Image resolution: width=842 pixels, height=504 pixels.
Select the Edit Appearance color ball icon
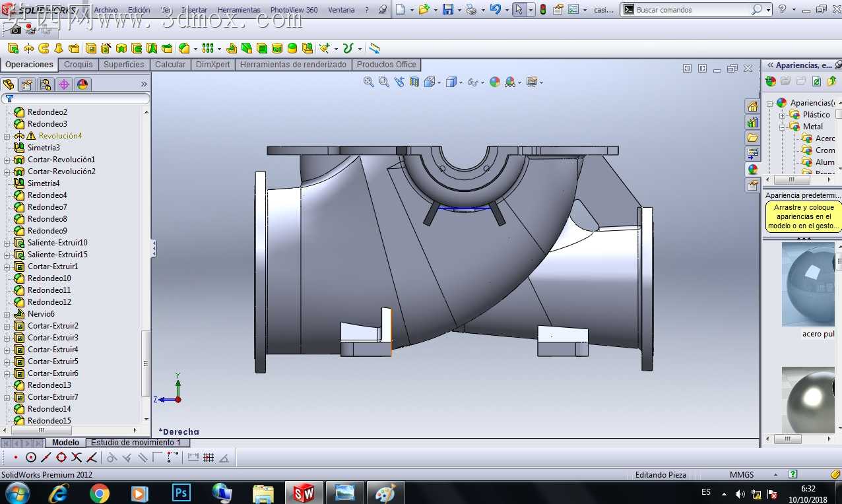(x=495, y=82)
